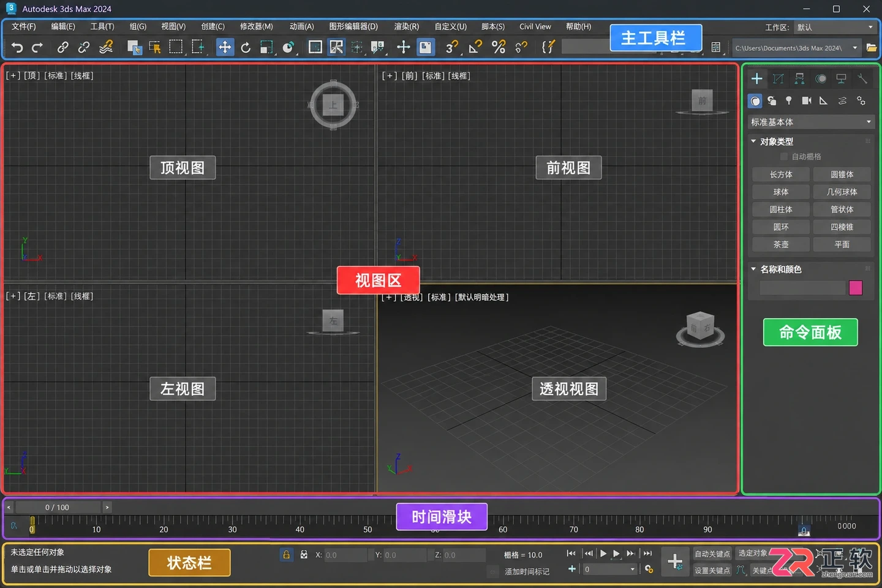This screenshot has height=588, width=882.
Task: Select the Cameras category icon
Action: click(807, 100)
